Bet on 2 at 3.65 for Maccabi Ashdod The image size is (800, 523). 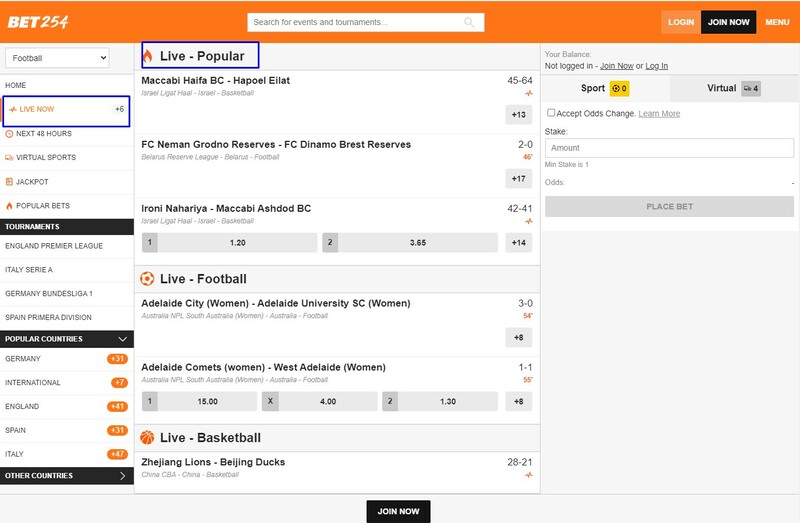pyautogui.click(x=410, y=243)
